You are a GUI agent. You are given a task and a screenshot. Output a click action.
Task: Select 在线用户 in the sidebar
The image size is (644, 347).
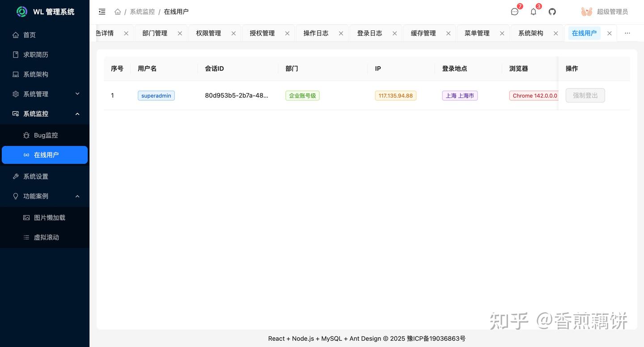tap(45, 155)
